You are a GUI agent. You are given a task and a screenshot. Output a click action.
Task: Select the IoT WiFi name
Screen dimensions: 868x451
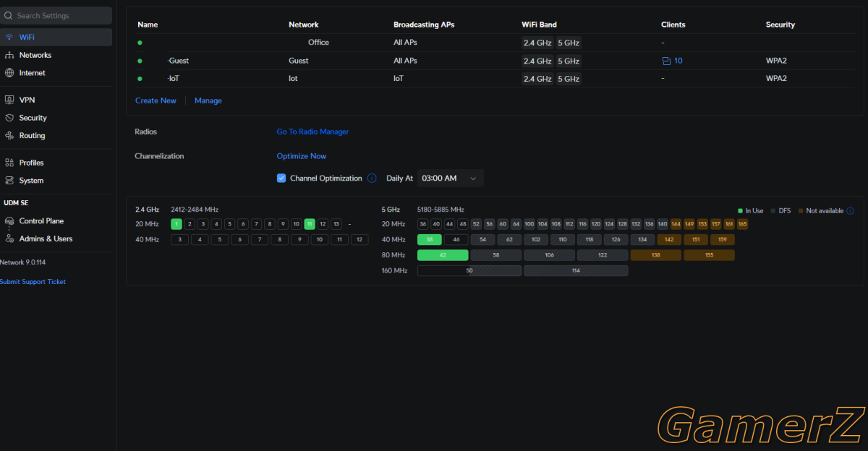[x=174, y=79]
